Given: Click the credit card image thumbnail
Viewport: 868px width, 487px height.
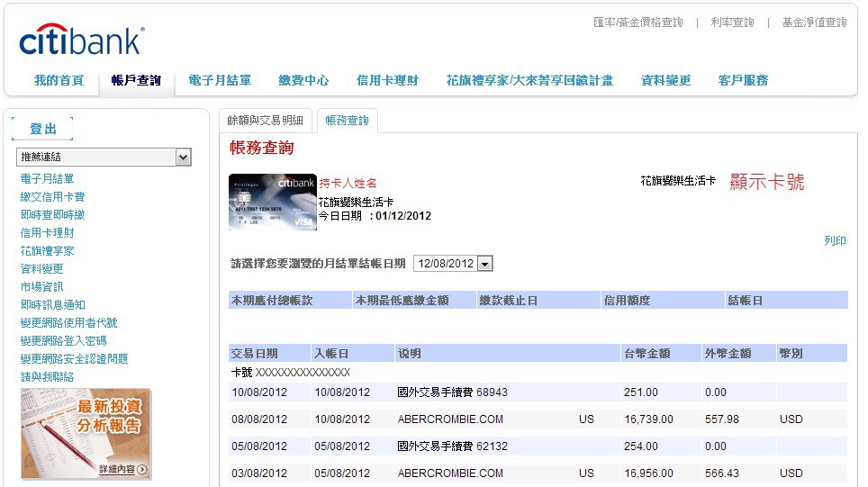Looking at the screenshot, I should (x=272, y=202).
